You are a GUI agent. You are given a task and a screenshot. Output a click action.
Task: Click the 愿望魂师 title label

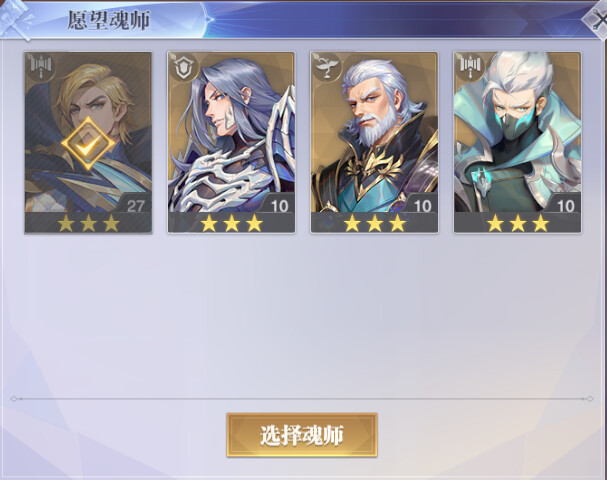tap(109, 20)
